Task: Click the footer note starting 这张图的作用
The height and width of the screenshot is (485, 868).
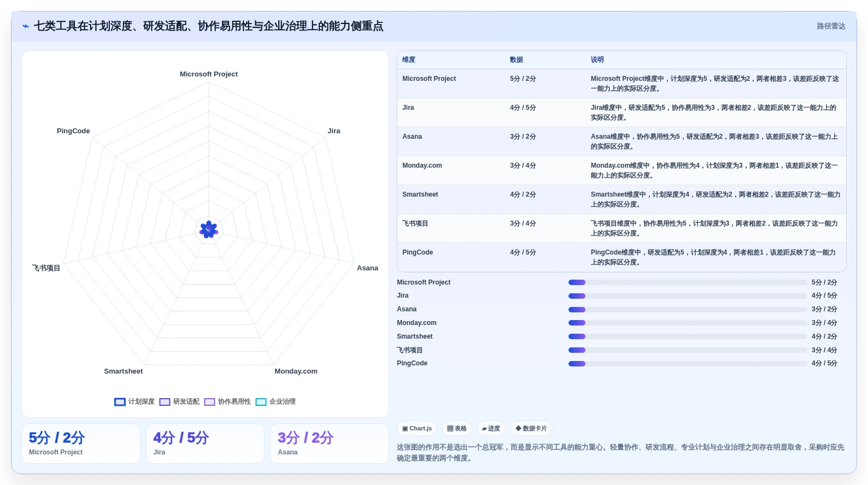Action: [621, 453]
